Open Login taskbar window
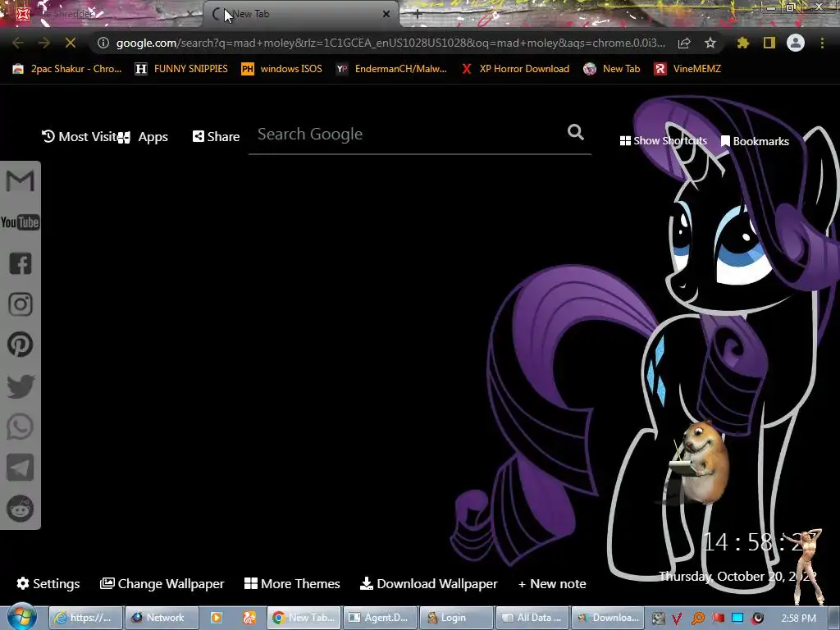The image size is (840, 630). [456, 618]
